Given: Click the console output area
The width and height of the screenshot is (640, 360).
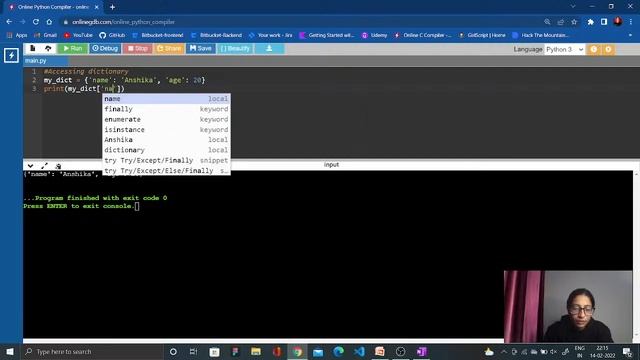Looking at the screenshot, I should [328, 255].
